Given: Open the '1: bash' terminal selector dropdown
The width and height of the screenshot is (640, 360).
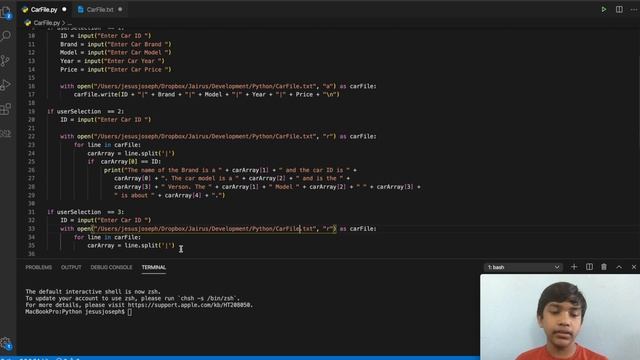Looking at the screenshot, I should (523, 267).
